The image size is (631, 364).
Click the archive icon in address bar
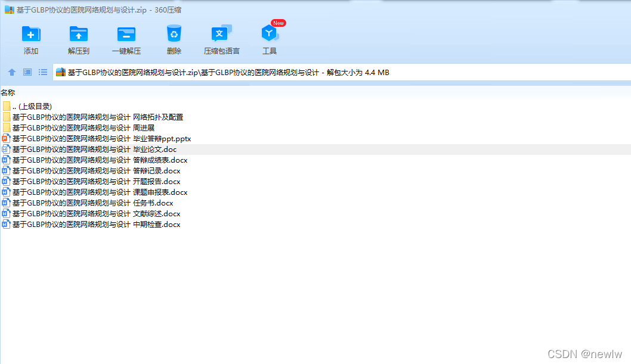pyautogui.click(x=61, y=72)
